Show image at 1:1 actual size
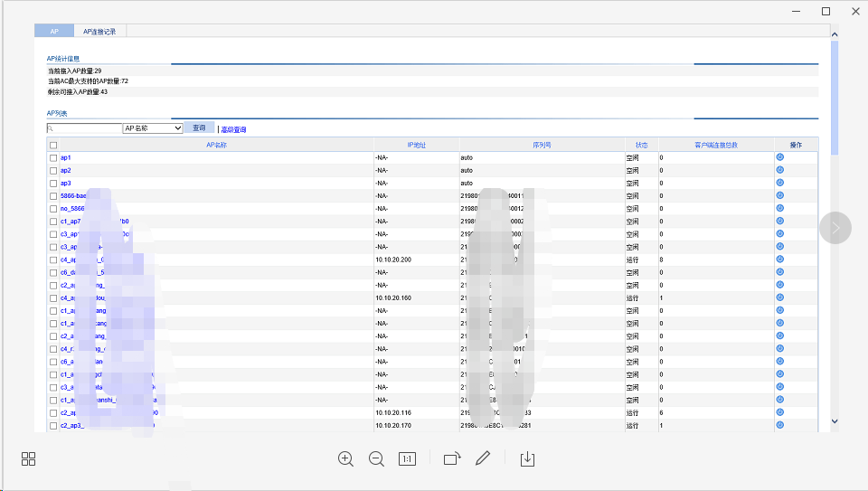 pos(407,458)
